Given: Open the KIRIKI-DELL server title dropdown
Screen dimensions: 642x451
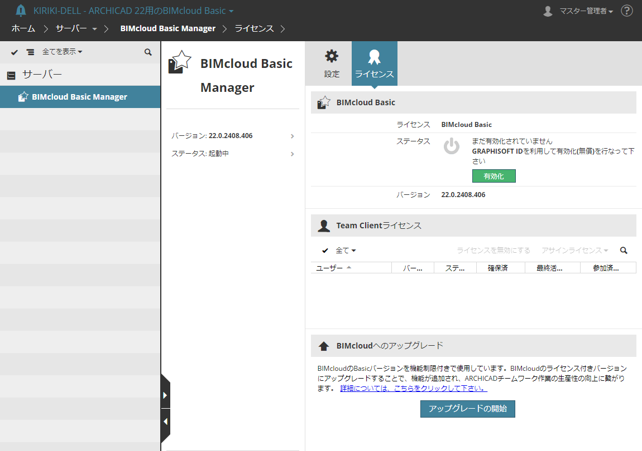Looking at the screenshot, I should [x=133, y=11].
